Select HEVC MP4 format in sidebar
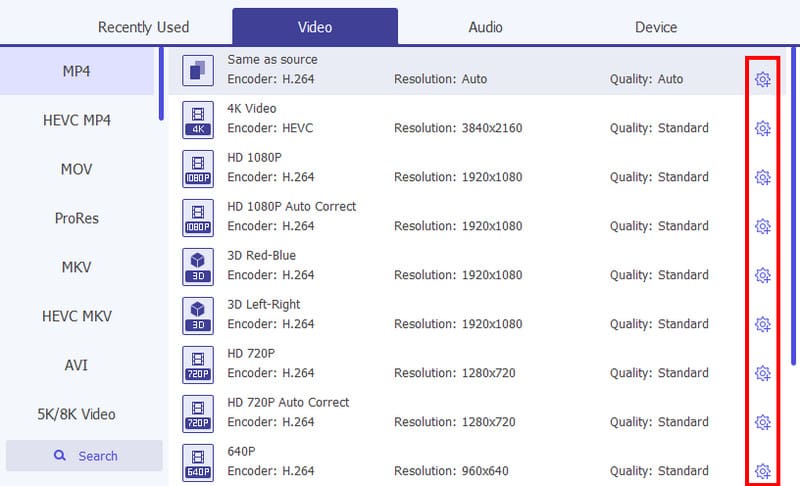The height and width of the screenshot is (486, 800). pos(77,120)
